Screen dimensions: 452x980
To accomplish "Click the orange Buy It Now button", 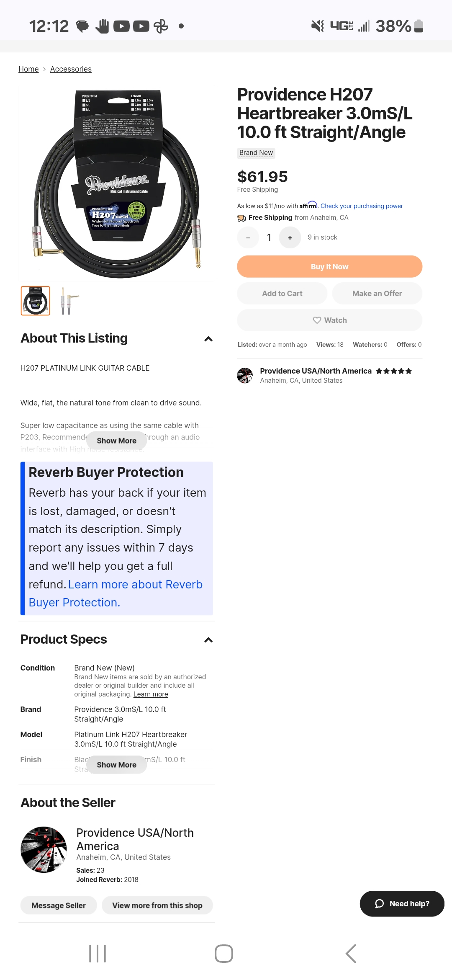I will (329, 266).
